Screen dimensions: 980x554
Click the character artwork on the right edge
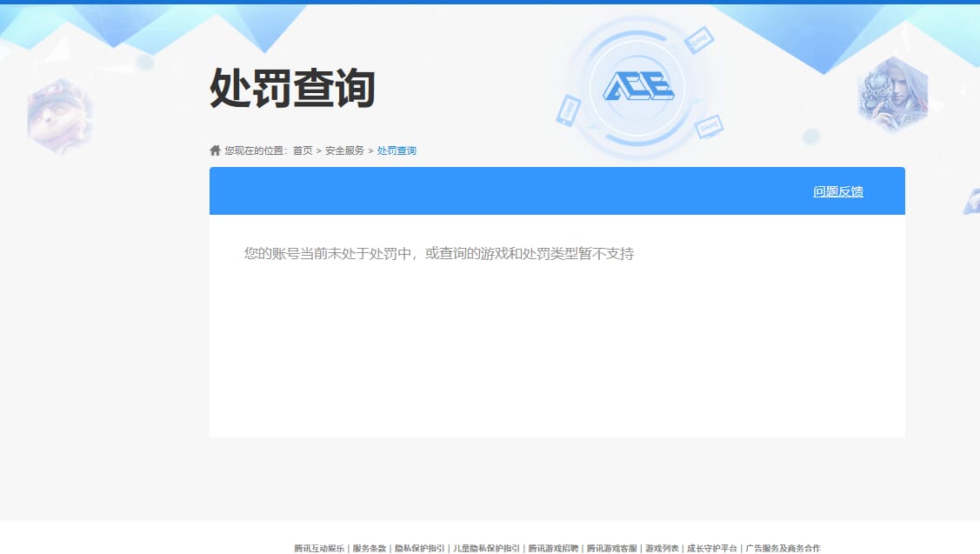pos(896,96)
